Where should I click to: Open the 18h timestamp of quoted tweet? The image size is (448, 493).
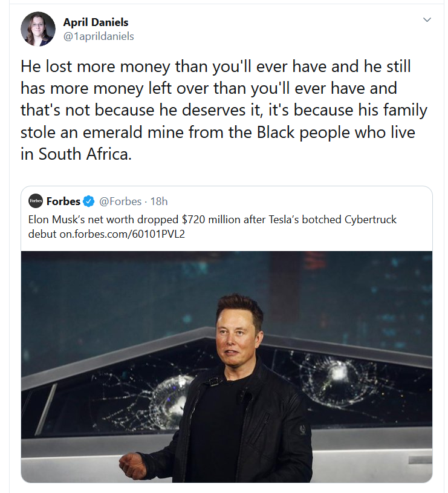(159, 201)
